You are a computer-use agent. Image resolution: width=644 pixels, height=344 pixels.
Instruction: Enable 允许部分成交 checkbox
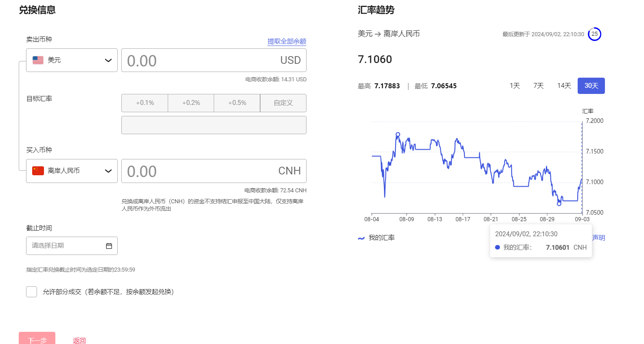31,292
